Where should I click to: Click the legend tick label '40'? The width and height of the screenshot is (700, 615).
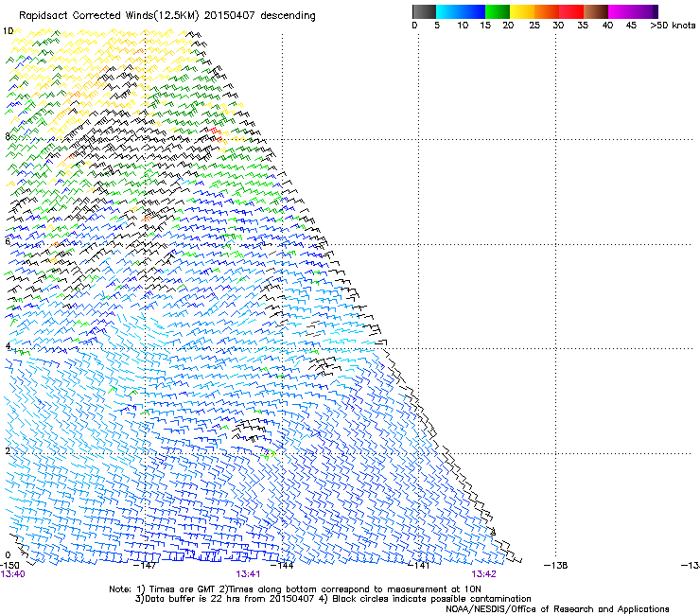click(607, 26)
